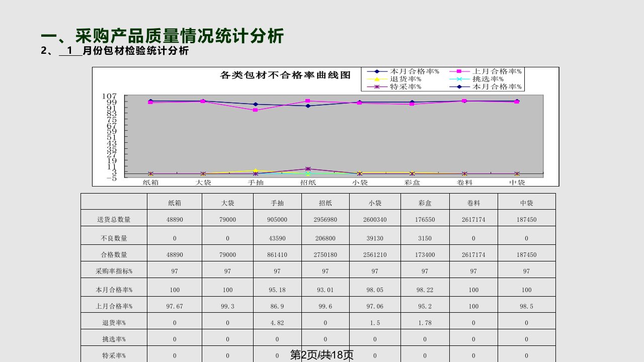Click the 彩盒 label on the chart x-axis
Screen dimensions: 644x362
coord(412,182)
